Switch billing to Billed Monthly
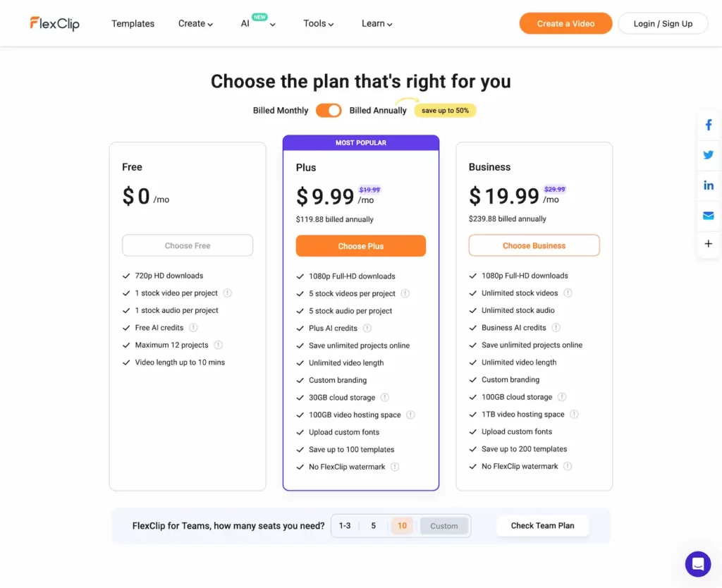722x588 pixels. click(280, 110)
